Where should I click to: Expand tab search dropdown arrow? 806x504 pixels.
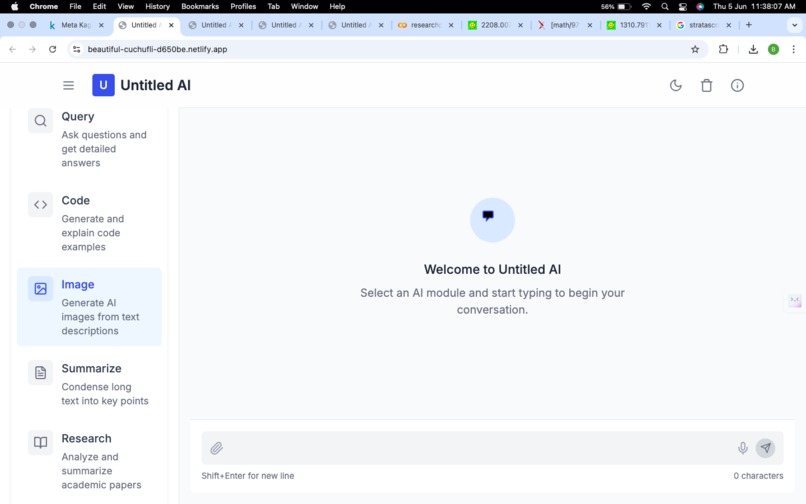tap(794, 25)
